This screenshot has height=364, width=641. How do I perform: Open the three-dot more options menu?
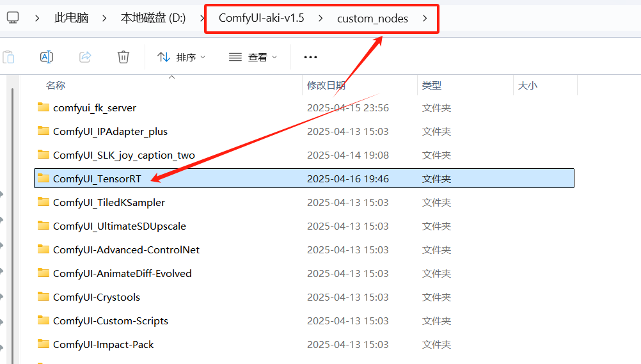pos(311,58)
